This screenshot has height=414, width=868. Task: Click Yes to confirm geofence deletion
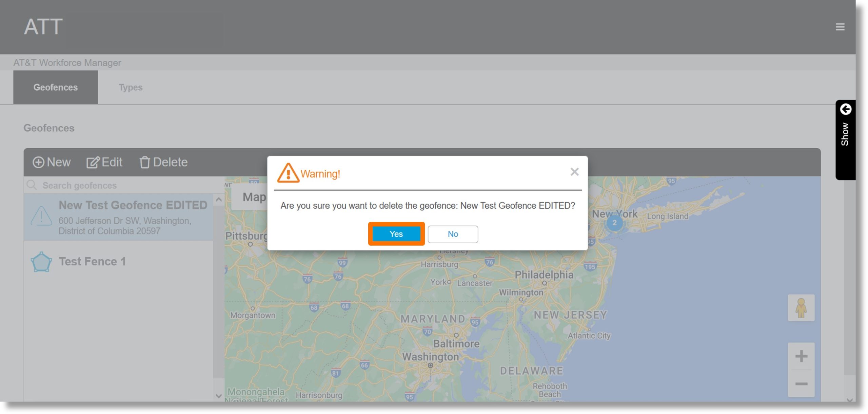(x=396, y=233)
